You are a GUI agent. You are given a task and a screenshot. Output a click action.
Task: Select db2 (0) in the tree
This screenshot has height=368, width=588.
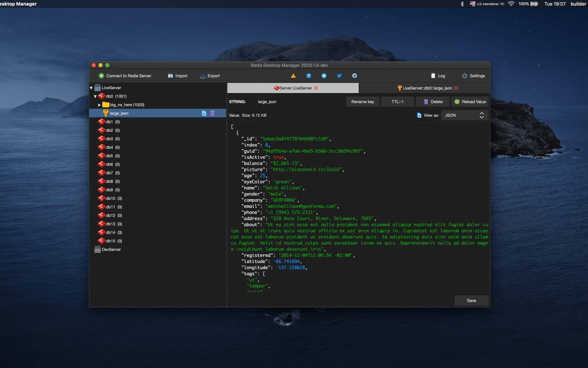pyautogui.click(x=112, y=130)
